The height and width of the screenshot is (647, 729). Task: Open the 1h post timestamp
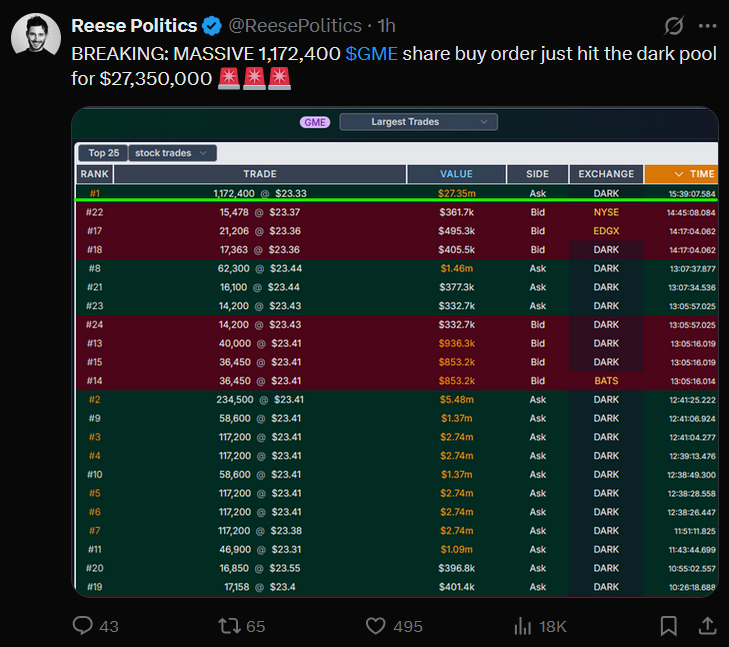(x=386, y=26)
